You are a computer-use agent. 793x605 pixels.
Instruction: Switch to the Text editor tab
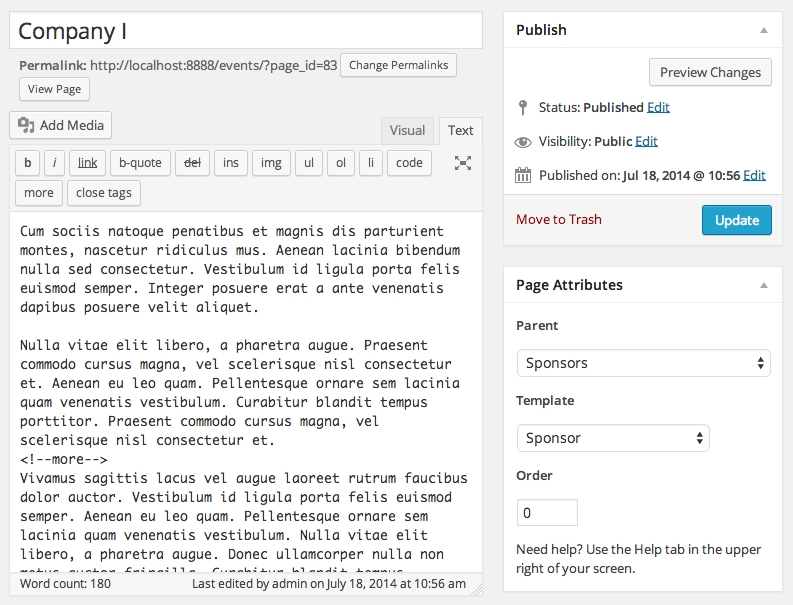(x=461, y=131)
